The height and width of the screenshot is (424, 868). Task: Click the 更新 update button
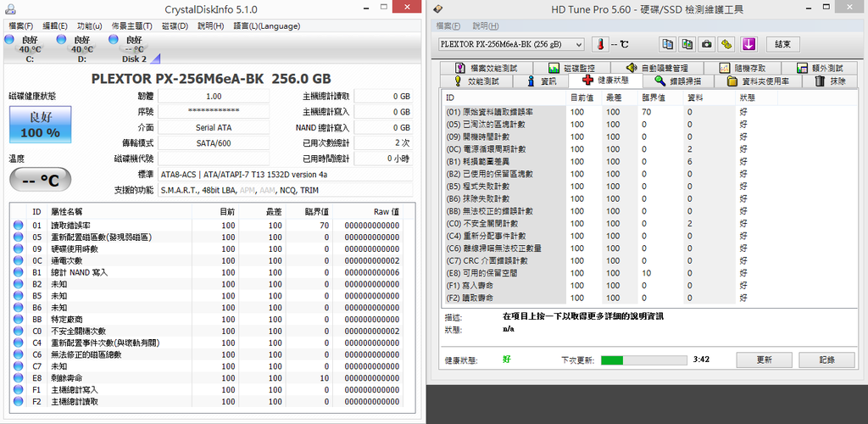(764, 360)
